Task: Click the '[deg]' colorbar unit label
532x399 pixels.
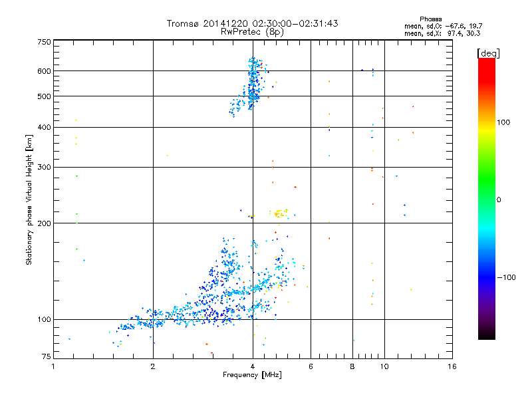Action: click(488, 53)
